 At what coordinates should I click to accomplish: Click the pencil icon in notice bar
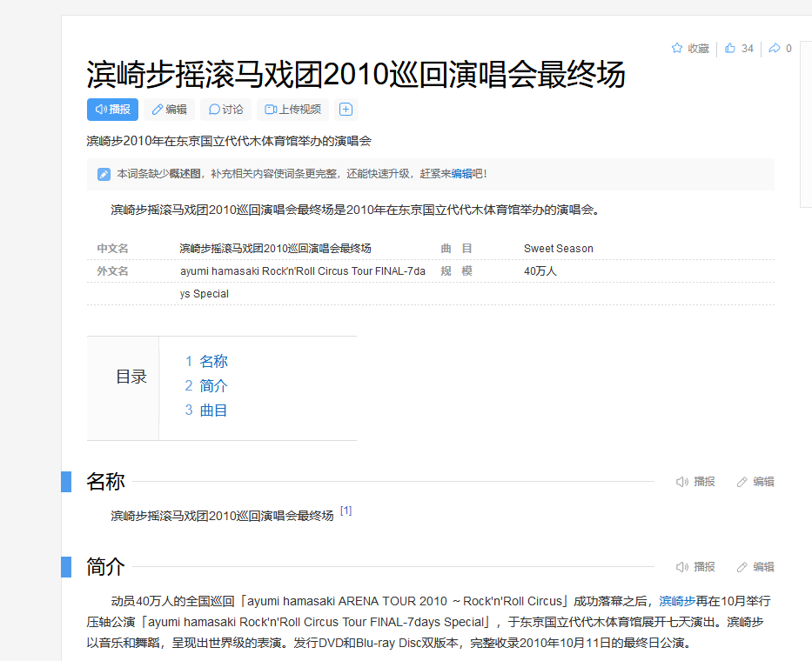pyautogui.click(x=104, y=174)
